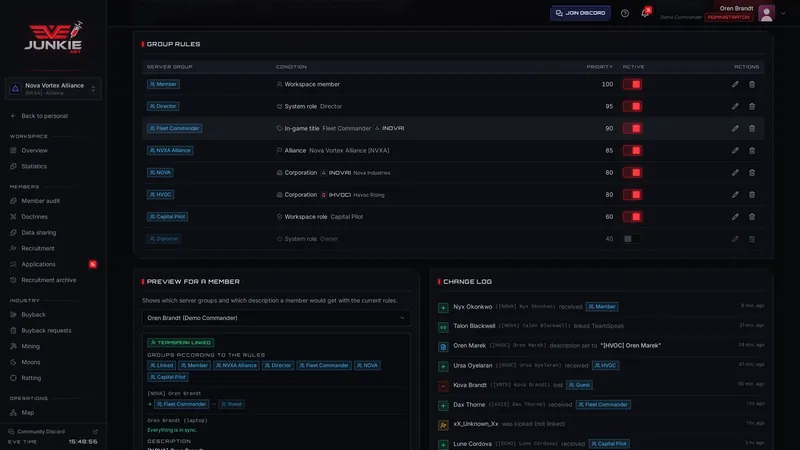Edit the NOVA corporation rule
Screen dimensions: 800x450
coord(735,172)
